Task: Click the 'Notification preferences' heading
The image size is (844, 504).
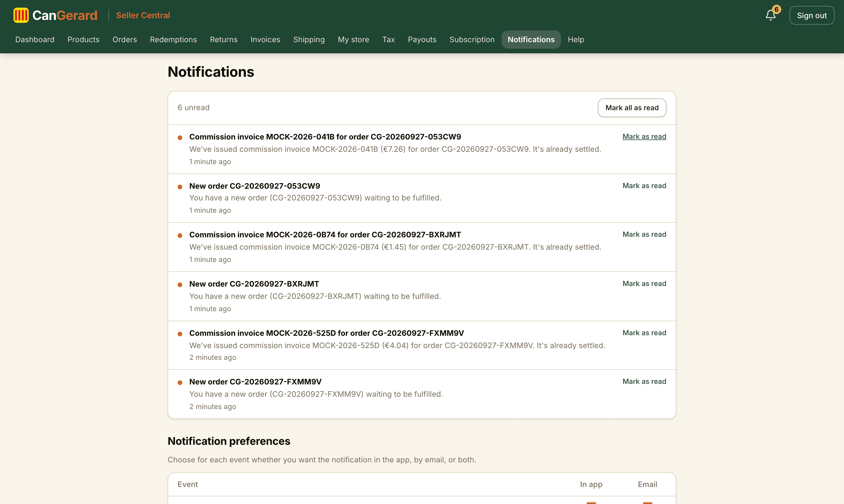Action: 229,441
